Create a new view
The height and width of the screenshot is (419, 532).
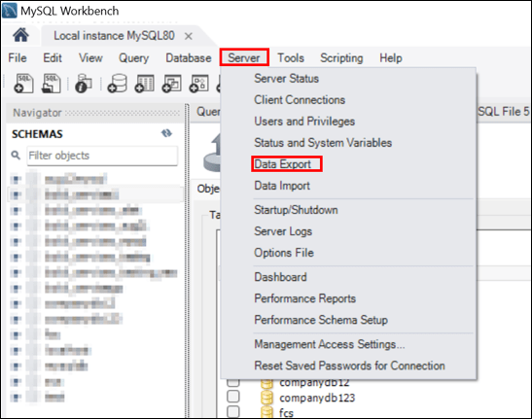pos(172,84)
